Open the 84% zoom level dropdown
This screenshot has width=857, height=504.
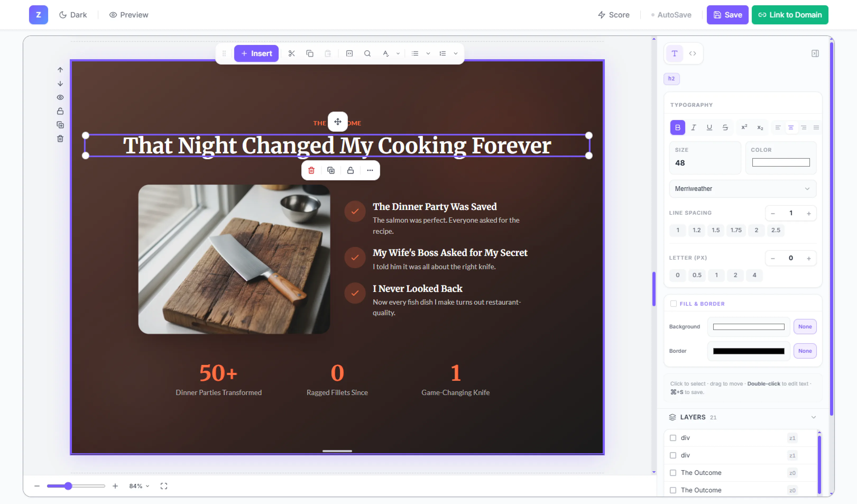click(139, 486)
